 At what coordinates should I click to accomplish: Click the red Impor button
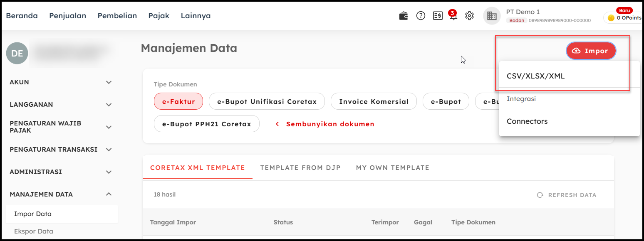(x=591, y=51)
